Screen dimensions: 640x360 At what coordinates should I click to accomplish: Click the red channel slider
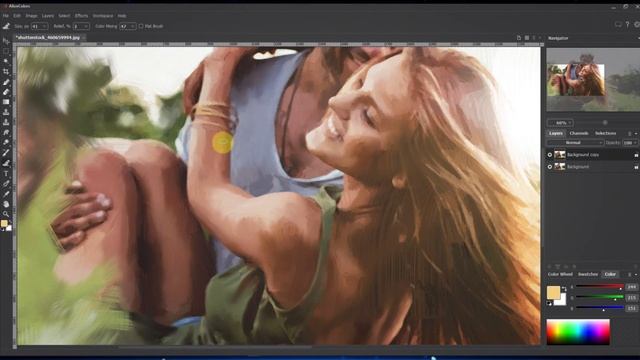[600, 287]
